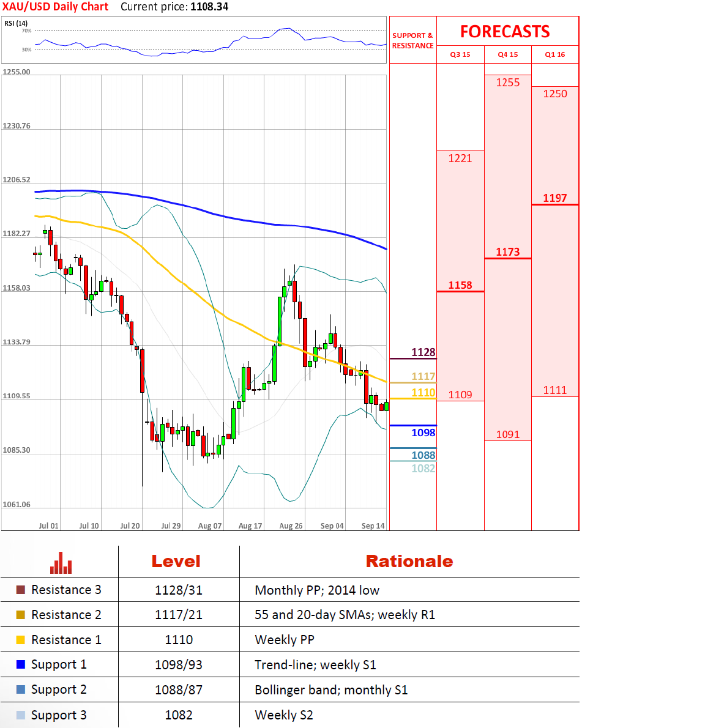705x728 pixels.
Task: Click the 1098/93 level cell
Action: click(x=179, y=665)
